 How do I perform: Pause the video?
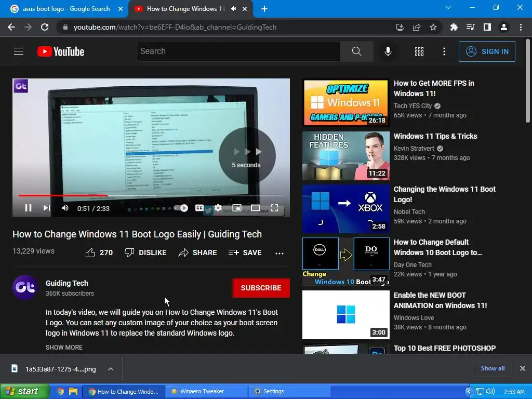tap(28, 208)
